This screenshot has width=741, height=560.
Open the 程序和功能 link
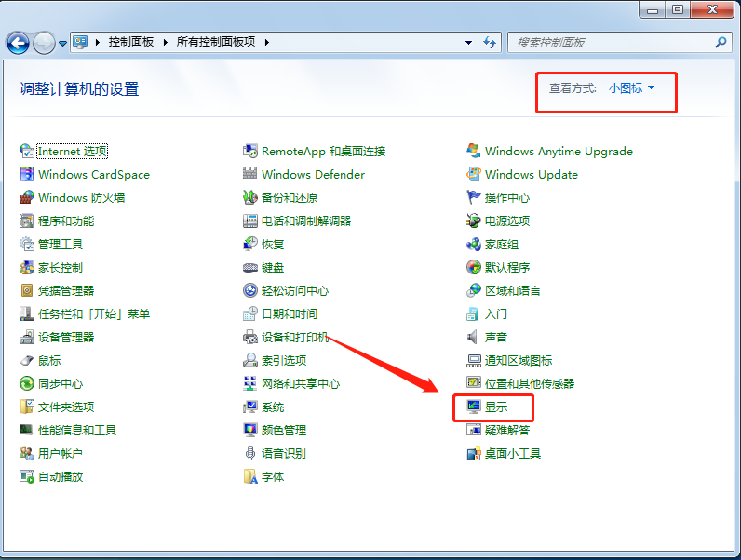pos(65,221)
